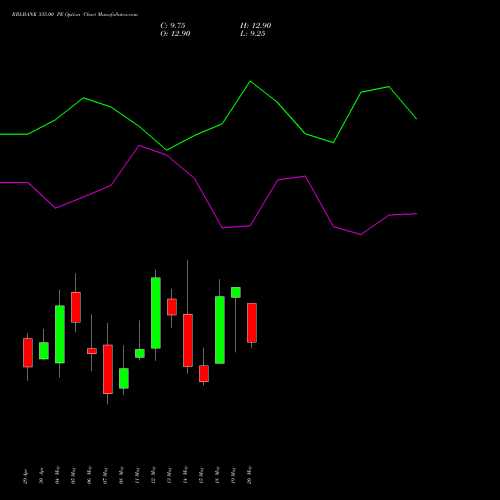Click the green indicator line's highest peak
Image resolution: width=500 pixels, height=500 pixels.
click(251, 81)
